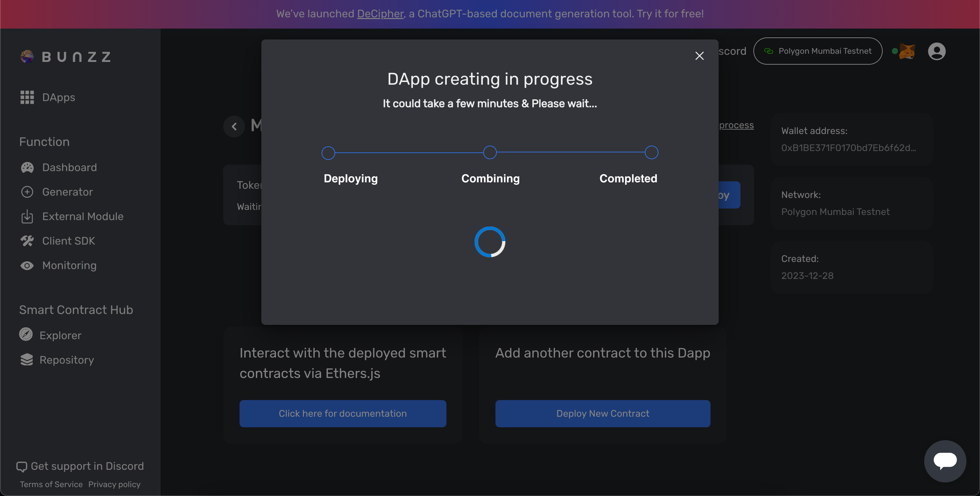Open the chat support bubble
The width and height of the screenshot is (980, 496).
945,461
